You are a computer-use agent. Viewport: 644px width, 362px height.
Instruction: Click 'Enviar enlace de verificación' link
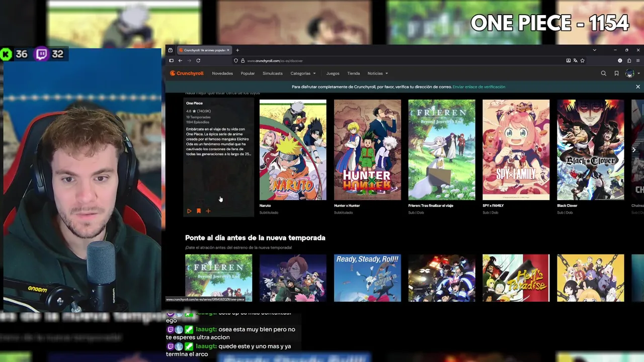(x=478, y=87)
